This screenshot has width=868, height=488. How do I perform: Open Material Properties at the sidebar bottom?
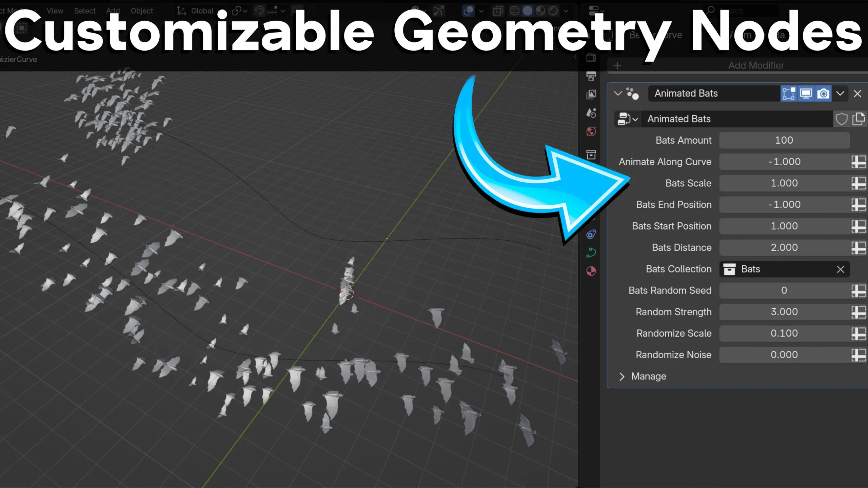(x=591, y=271)
